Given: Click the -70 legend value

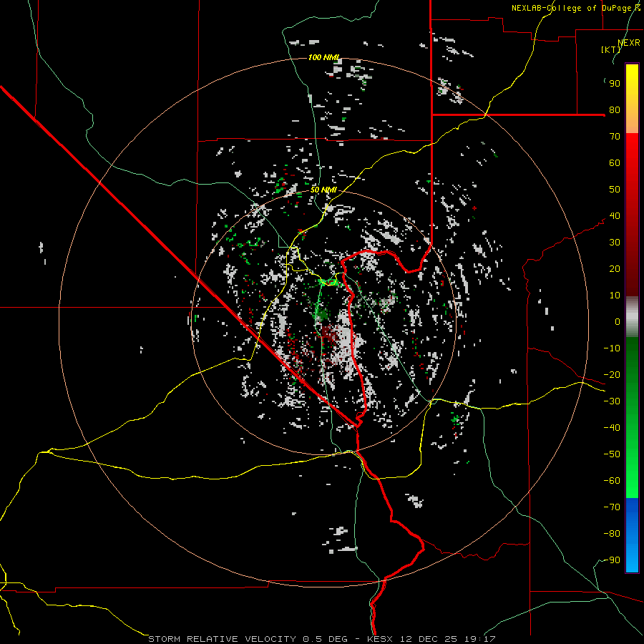Looking at the screenshot, I should click(x=612, y=507).
